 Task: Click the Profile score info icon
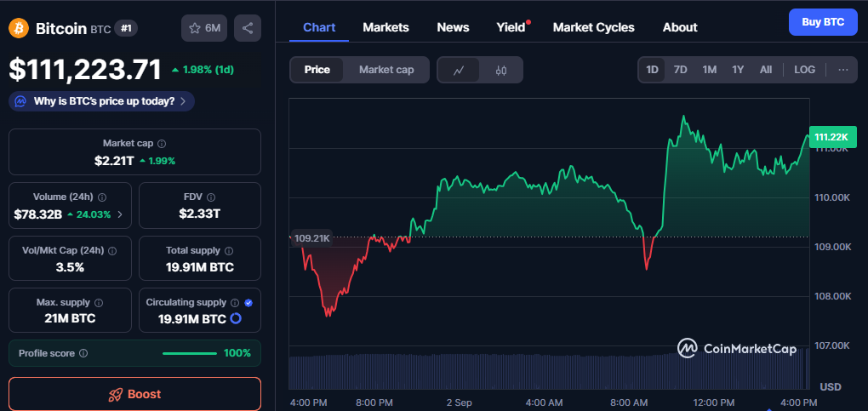coord(83,353)
